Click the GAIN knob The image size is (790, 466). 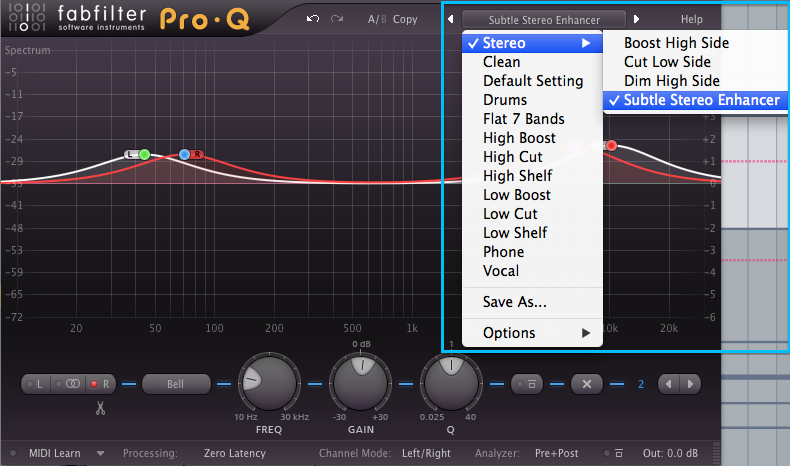361,382
